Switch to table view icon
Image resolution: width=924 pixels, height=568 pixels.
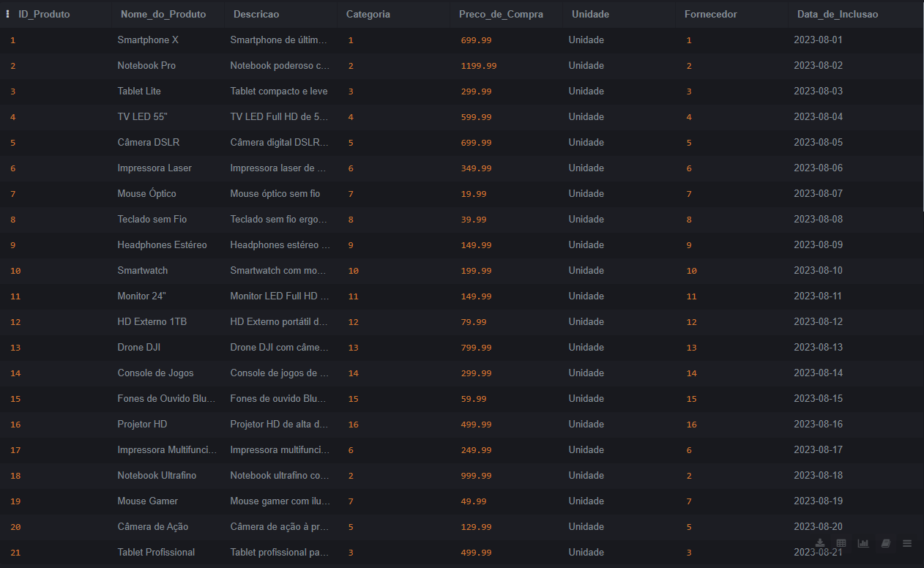click(x=841, y=543)
